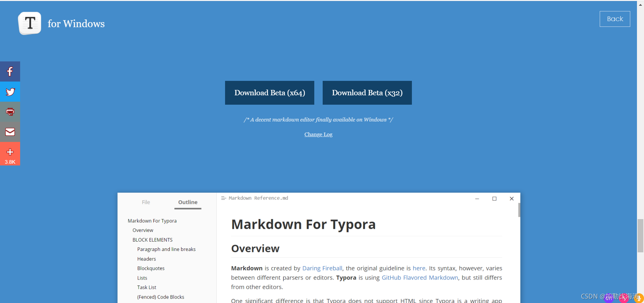The width and height of the screenshot is (644, 303).
Task: Click the italic tagline about Windows markdown editor
Action: click(318, 119)
